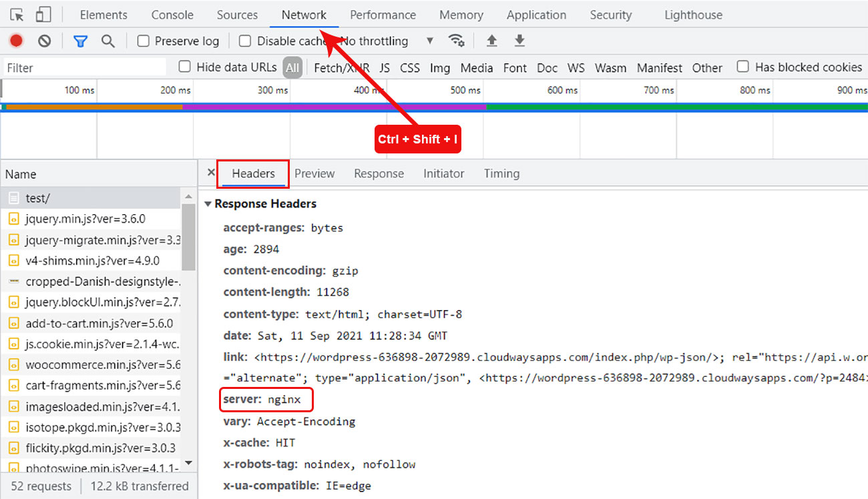
Task: Open the Initiator detail tab
Action: [x=443, y=173]
